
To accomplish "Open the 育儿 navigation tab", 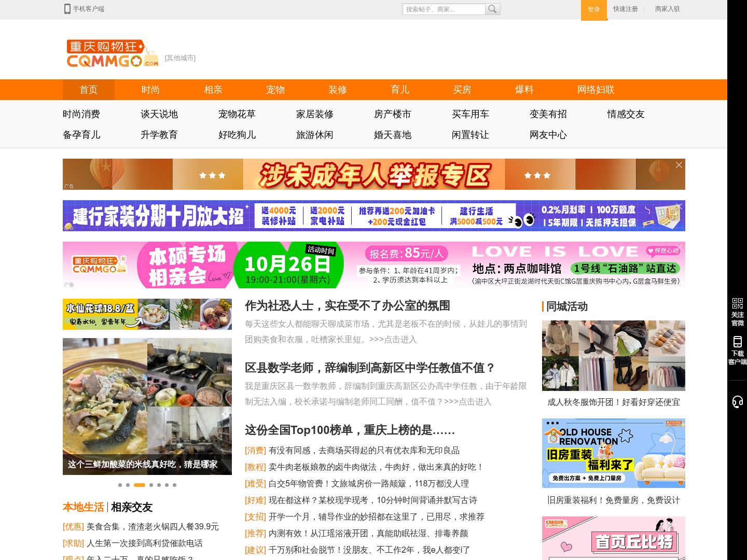I will pyautogui.click(x=400, y=90).
